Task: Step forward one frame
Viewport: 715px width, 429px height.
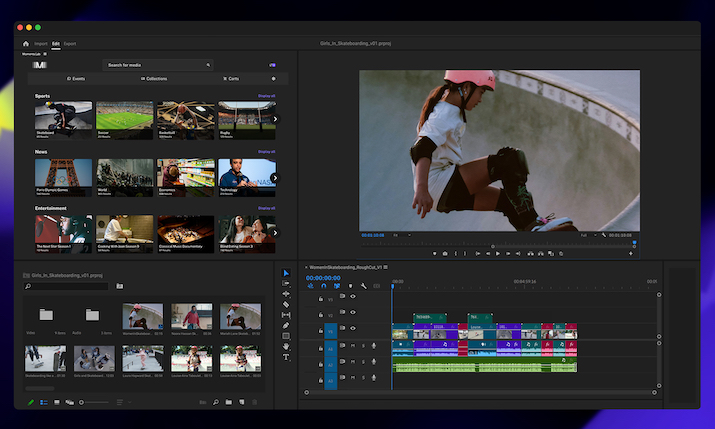Action: (508, 253)
